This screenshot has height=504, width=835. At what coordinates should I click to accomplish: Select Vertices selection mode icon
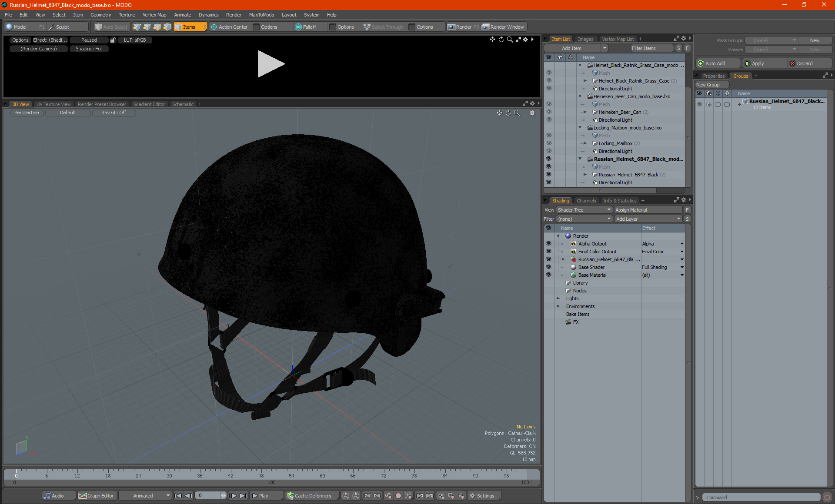coord(137,27)
